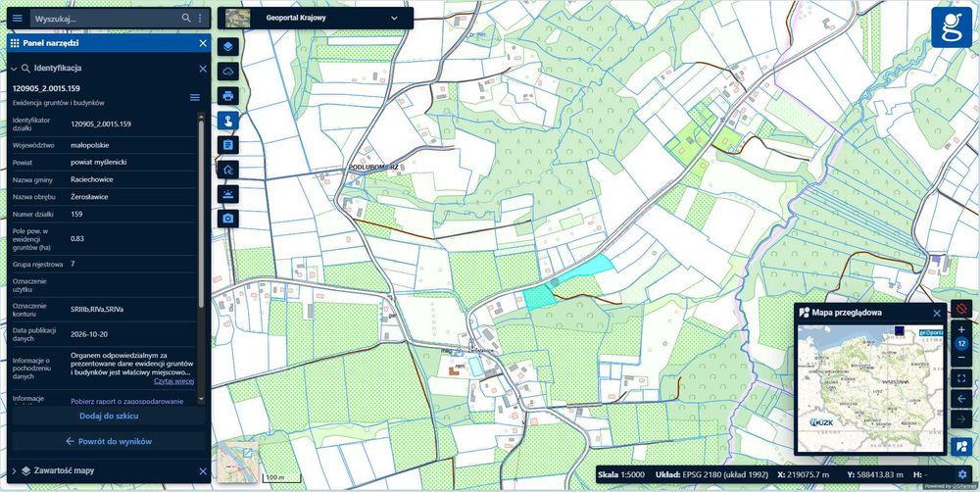980x492 pixels.
Task: Go to previous map view arrow
Action: [x=962, y=398]
